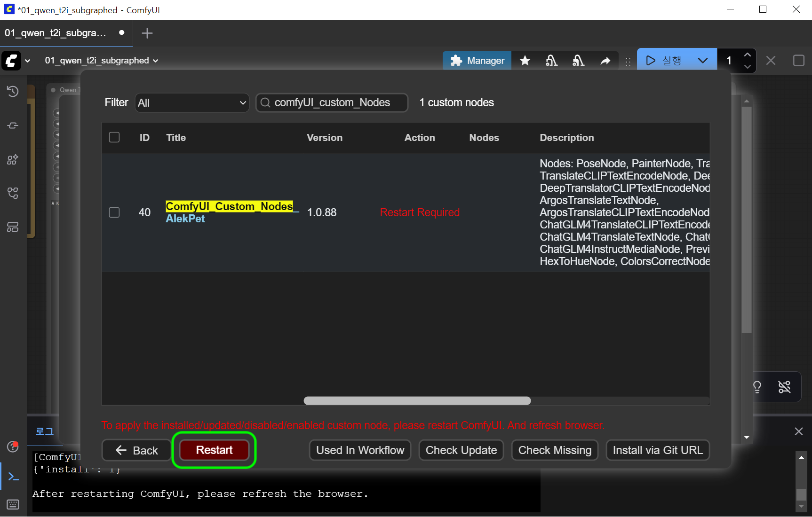
Task: Open the ComfyUI_Custom_Nodes_AlekPet title link
Action: coord(232,212)
